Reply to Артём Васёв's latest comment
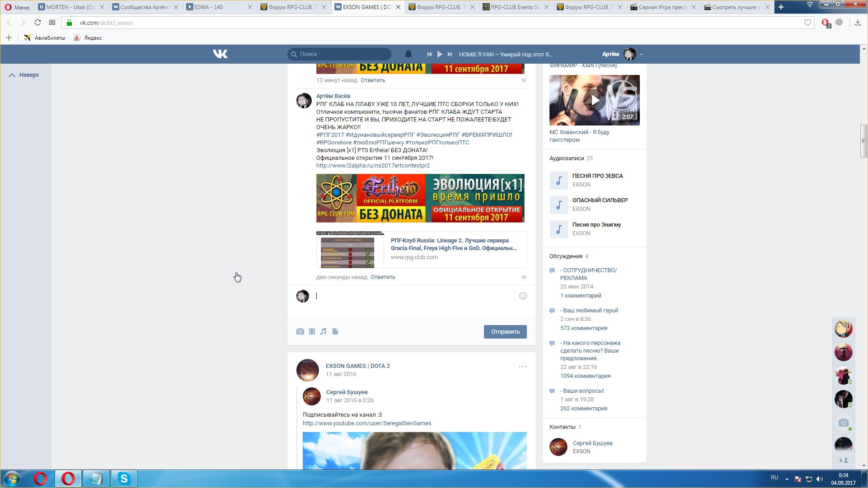 coord(383,277)
